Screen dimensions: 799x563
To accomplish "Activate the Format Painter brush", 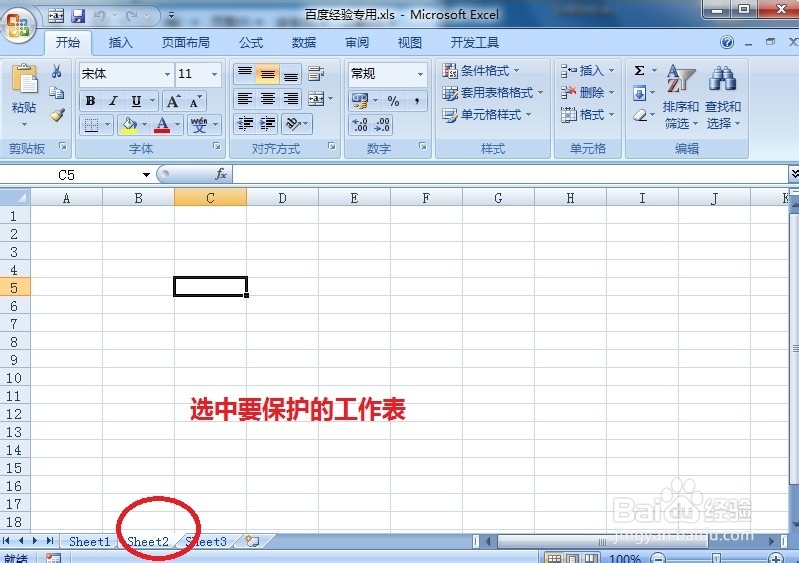I will coord(57,115).
